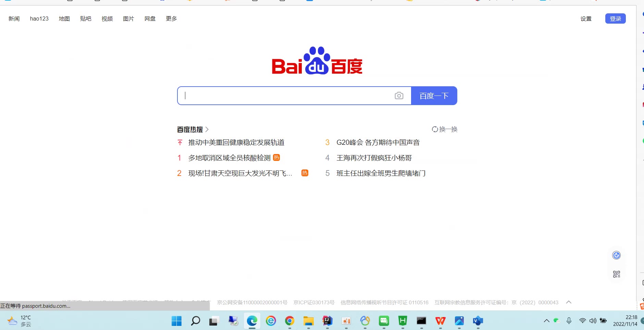Open 贴吧 in the top navigation
644x330 pixels.
click(x=86, y=18)
